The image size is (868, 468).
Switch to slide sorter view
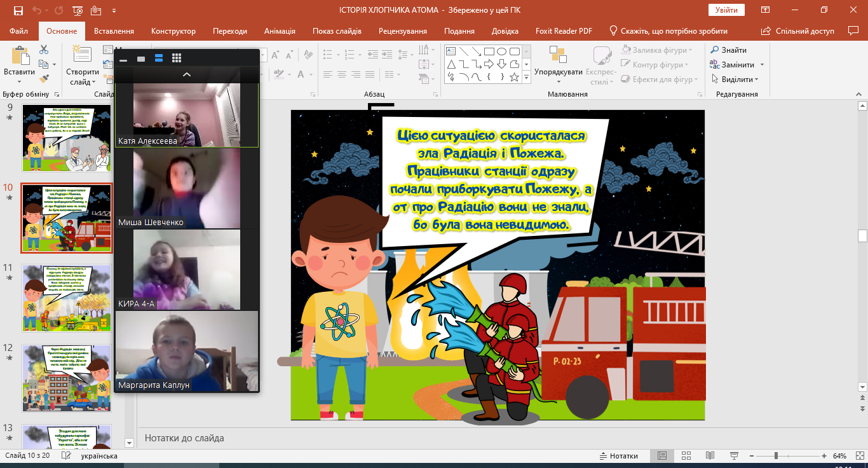[x=686, y=456]
